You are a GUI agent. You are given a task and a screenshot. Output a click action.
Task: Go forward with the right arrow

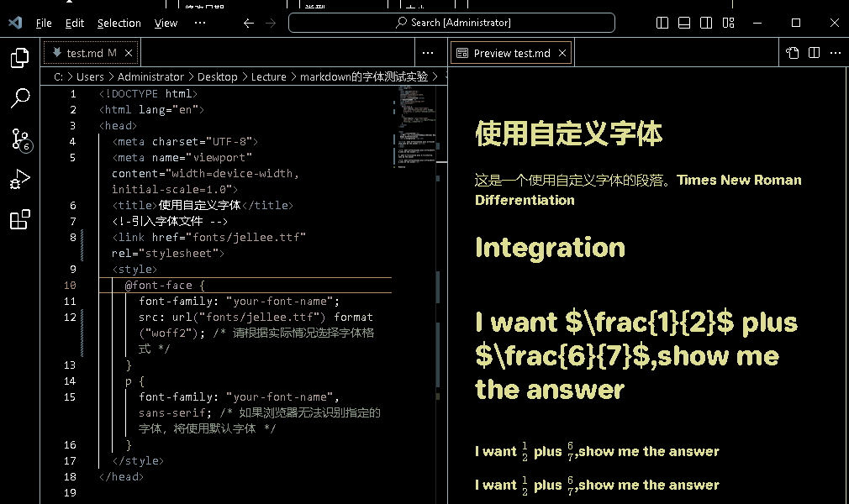(271, 23)
